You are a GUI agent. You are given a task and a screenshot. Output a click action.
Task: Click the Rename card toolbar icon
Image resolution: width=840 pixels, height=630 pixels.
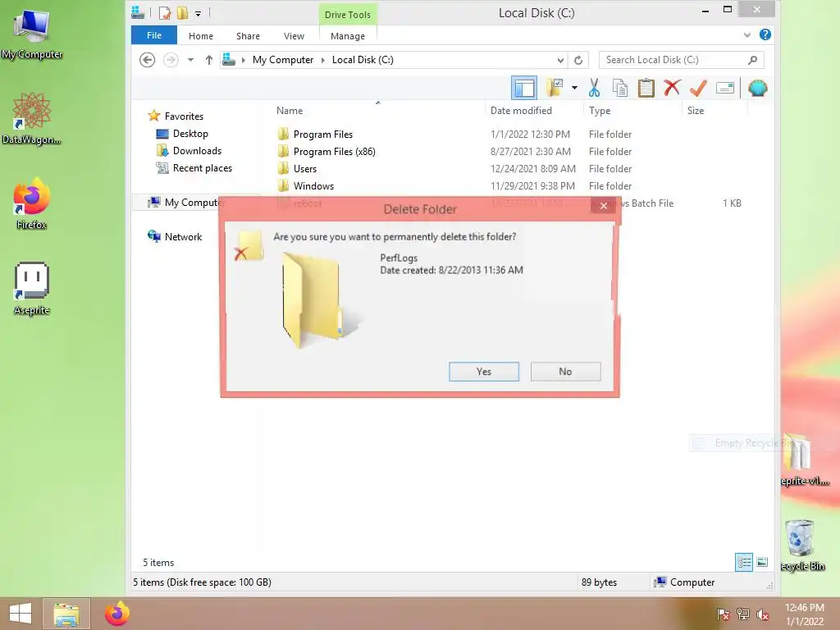click(x=725, y=87)
